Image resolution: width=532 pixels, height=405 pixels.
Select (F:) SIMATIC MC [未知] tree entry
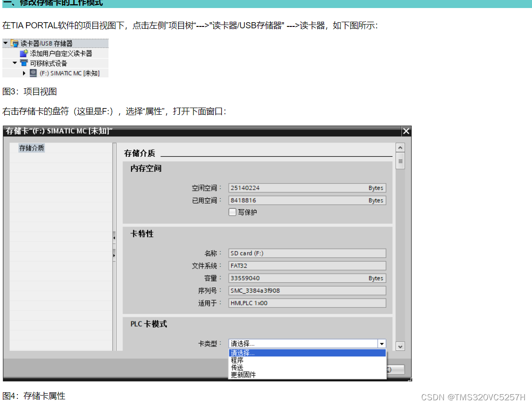tap(69, 73)
